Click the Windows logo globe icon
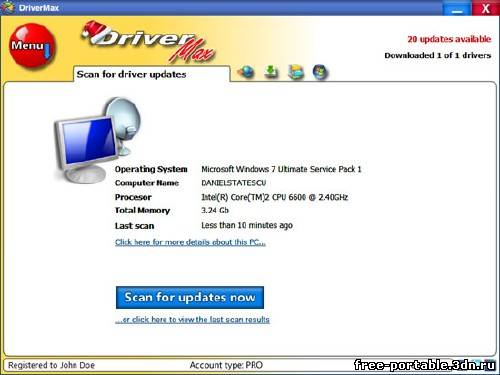This screenshot has height=375, width=500. click(321, 72)
